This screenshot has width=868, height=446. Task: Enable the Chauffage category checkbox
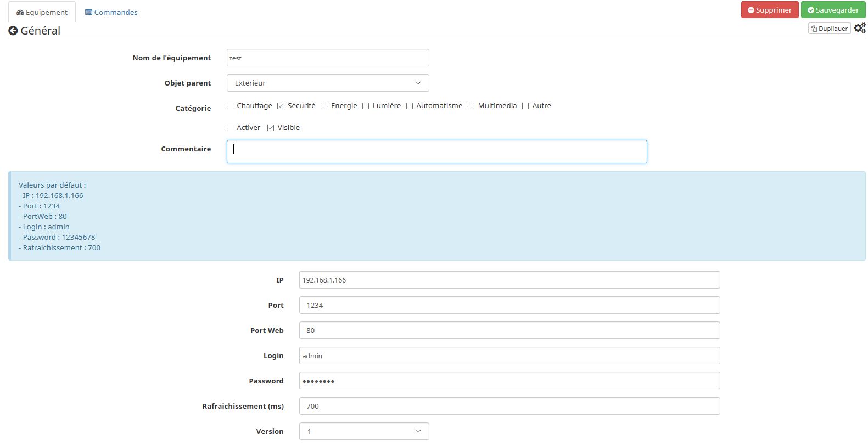coord(230,106)
